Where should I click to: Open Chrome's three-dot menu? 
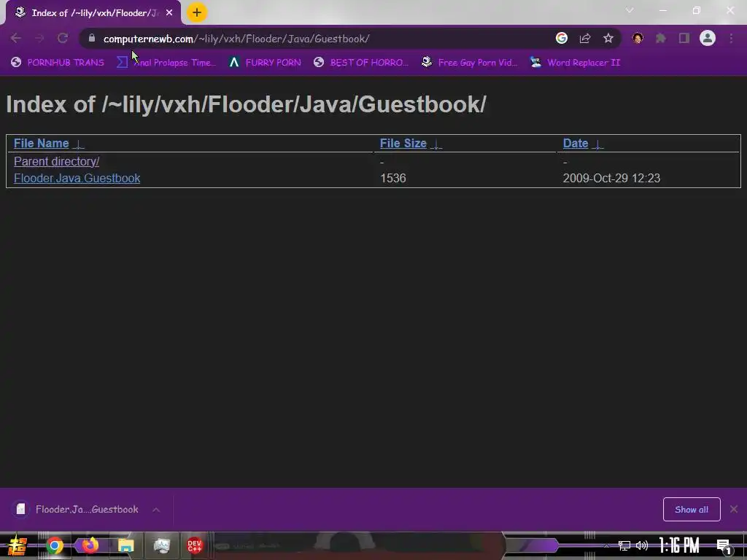731,38
